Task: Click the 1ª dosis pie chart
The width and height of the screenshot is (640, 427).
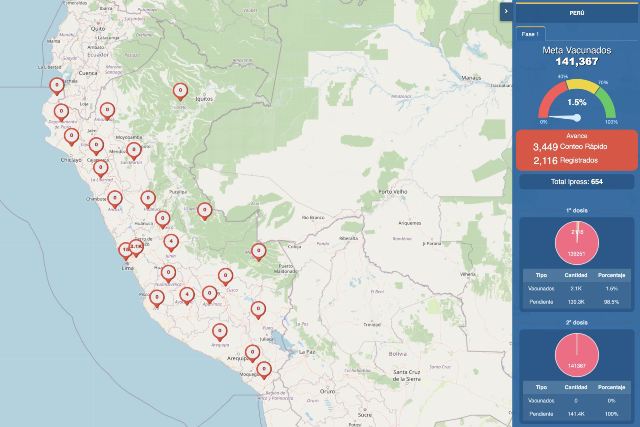Action: 576,243
